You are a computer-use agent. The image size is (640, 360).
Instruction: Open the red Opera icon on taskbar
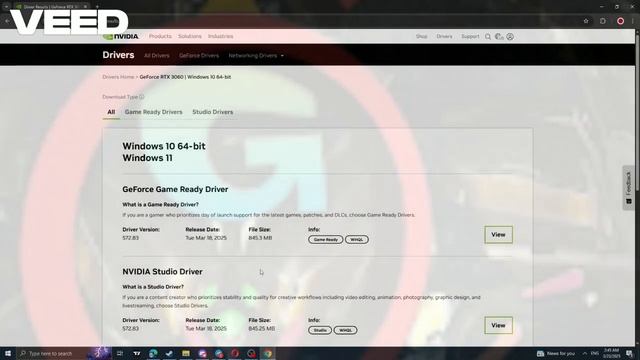coord(235,353)
